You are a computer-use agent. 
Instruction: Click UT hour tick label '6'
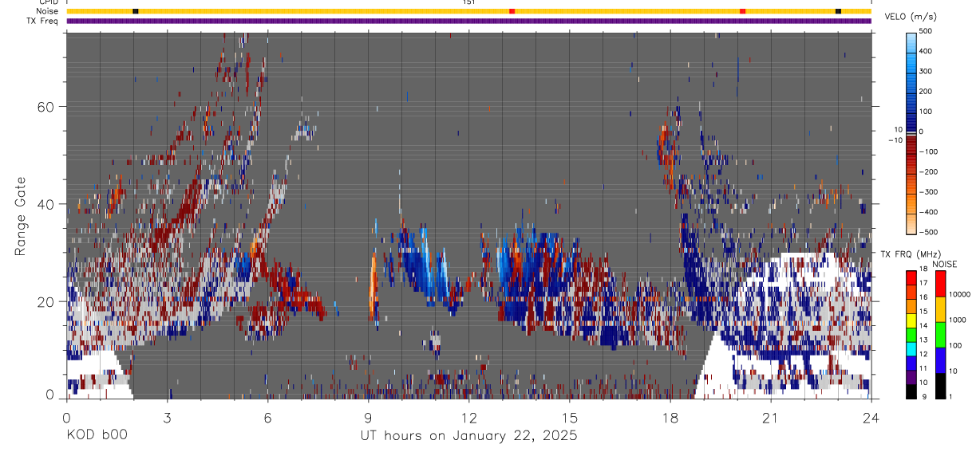point(268,418)
